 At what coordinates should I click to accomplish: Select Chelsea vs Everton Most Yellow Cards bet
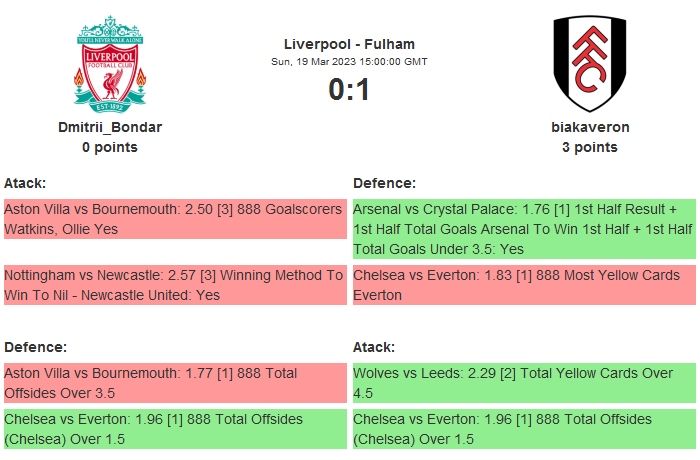[523, 284]
